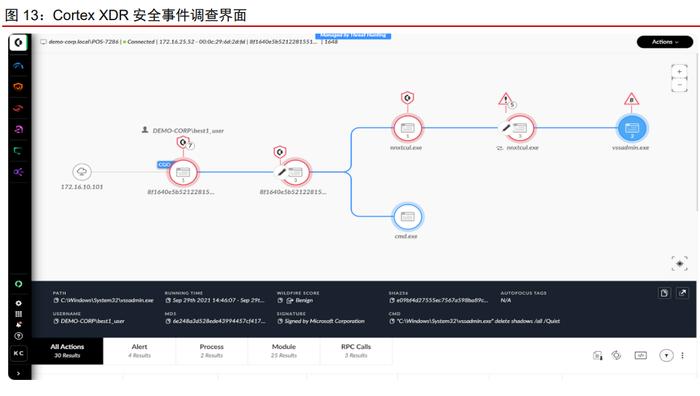Copy the USERNAME value in details panel
Viewport: 700px width, 396px height.
point(56,321)
